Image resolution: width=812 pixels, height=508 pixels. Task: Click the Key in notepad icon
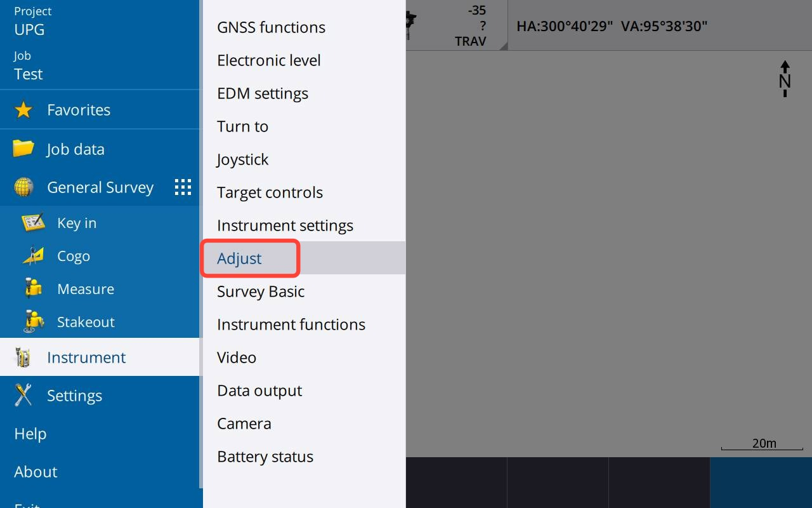(x=33, y=223)
